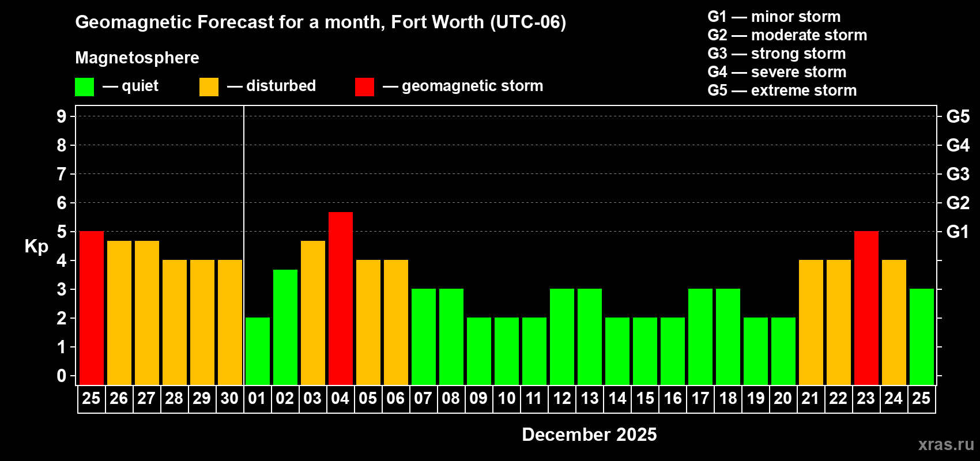Click the G1 label on right axis
Screen dimensions: 980x461
click(x=958, y=232)
